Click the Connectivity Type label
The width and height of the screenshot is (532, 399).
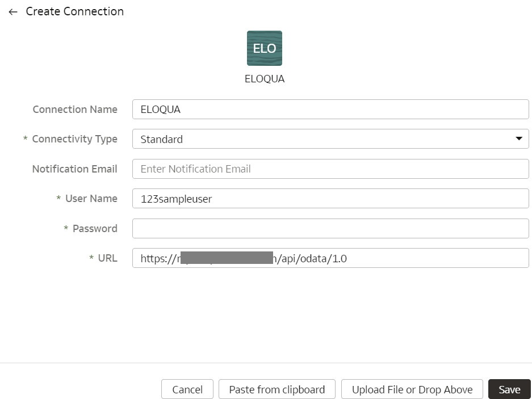(x=74, y=139)
